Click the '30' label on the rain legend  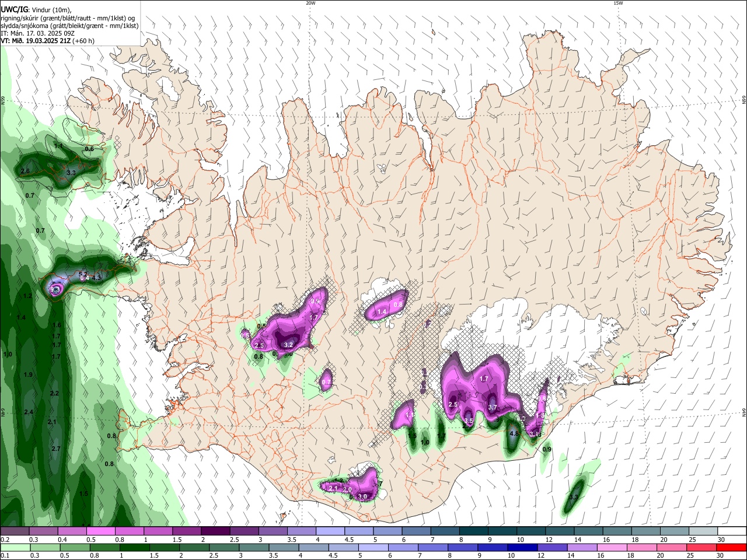coord(721,556)
